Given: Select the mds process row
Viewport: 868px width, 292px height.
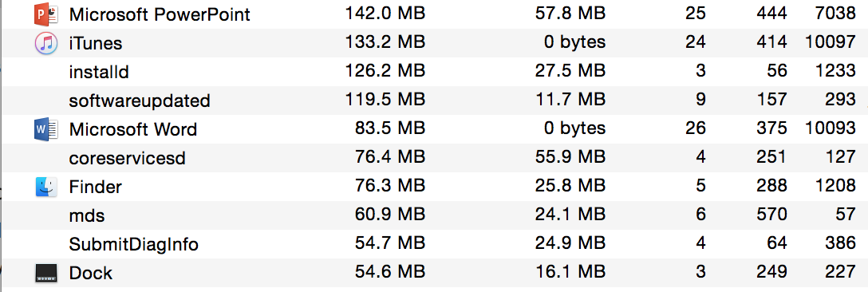Looking at the screenshot, I should [x=434, y=215].
